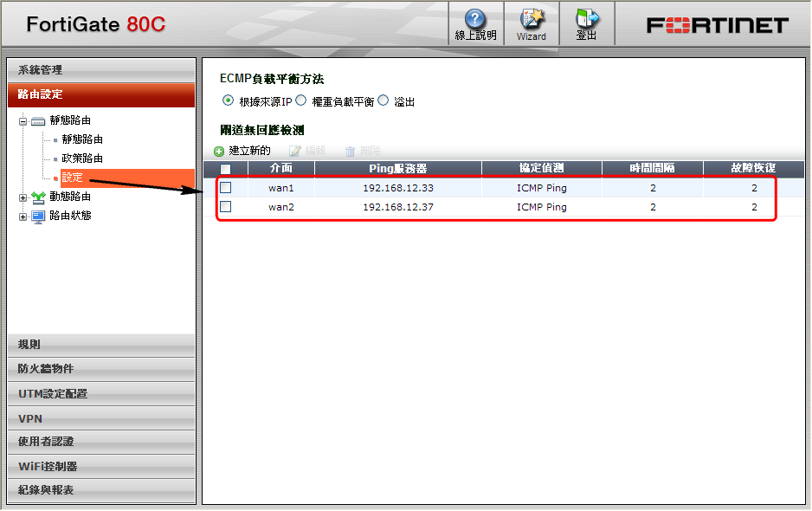Click the 路由狀態 monitor icon

point(38,217)
